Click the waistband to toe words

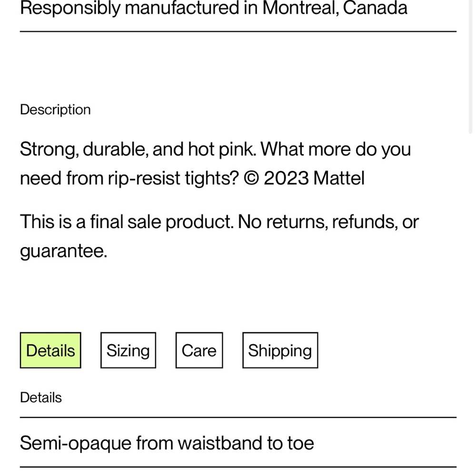[246, 443]
